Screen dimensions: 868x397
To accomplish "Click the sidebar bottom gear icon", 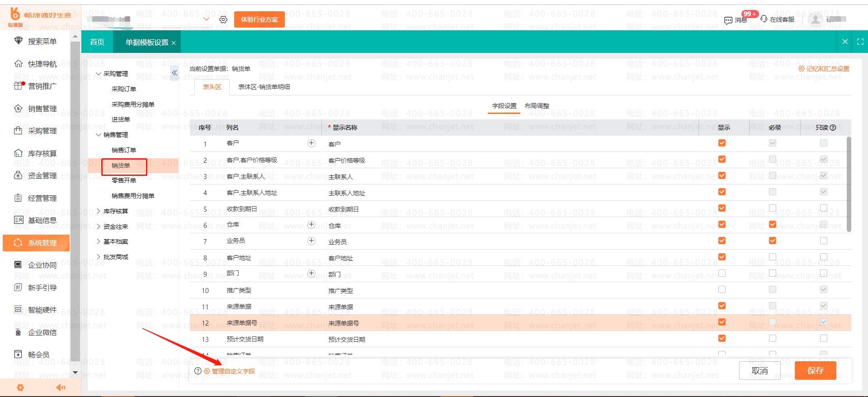I will point(20,388).
